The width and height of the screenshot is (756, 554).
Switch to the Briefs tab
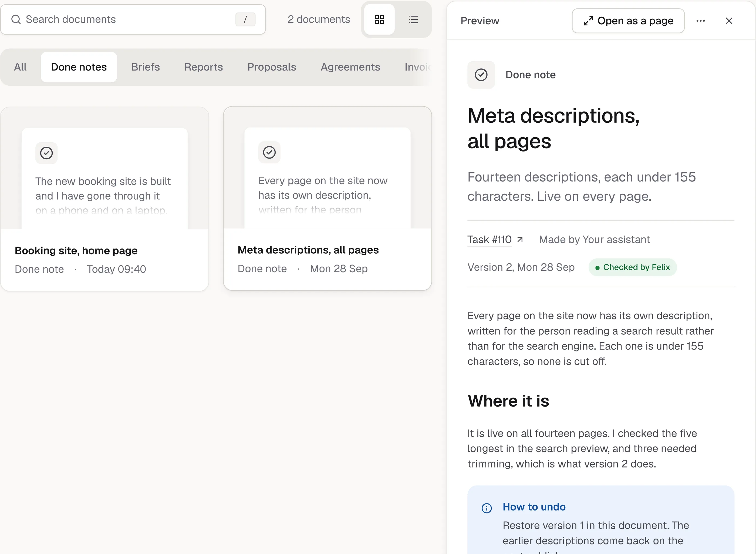(x=146, y=67)
